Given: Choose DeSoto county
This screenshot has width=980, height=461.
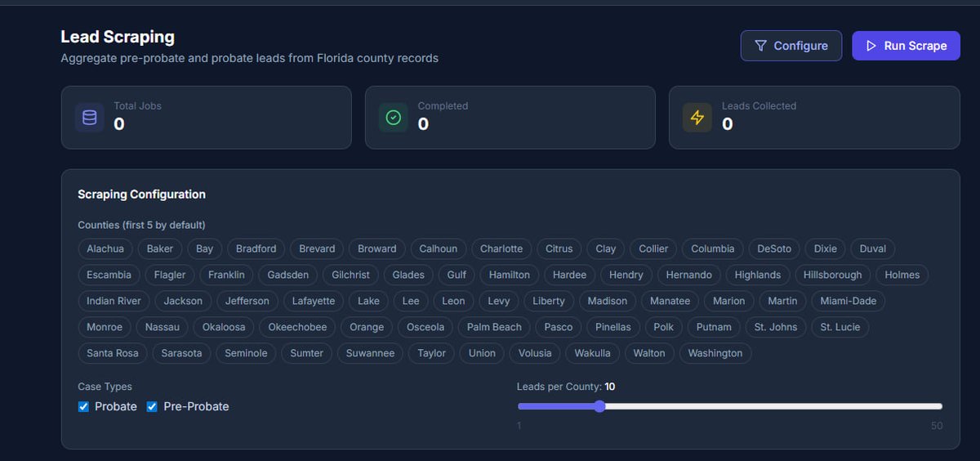Looking at the screenshot, I should tap(774, 248).
